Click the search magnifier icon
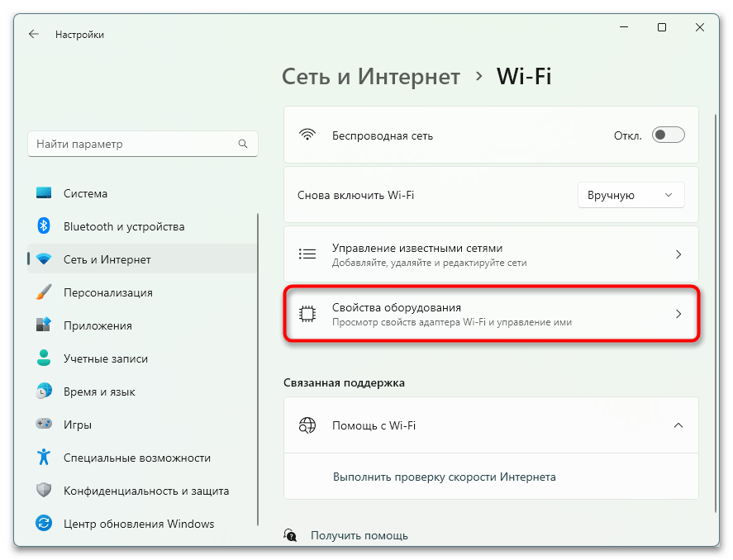Image resolution: width=733 pixels, height=560 pixels. [243, 144]
